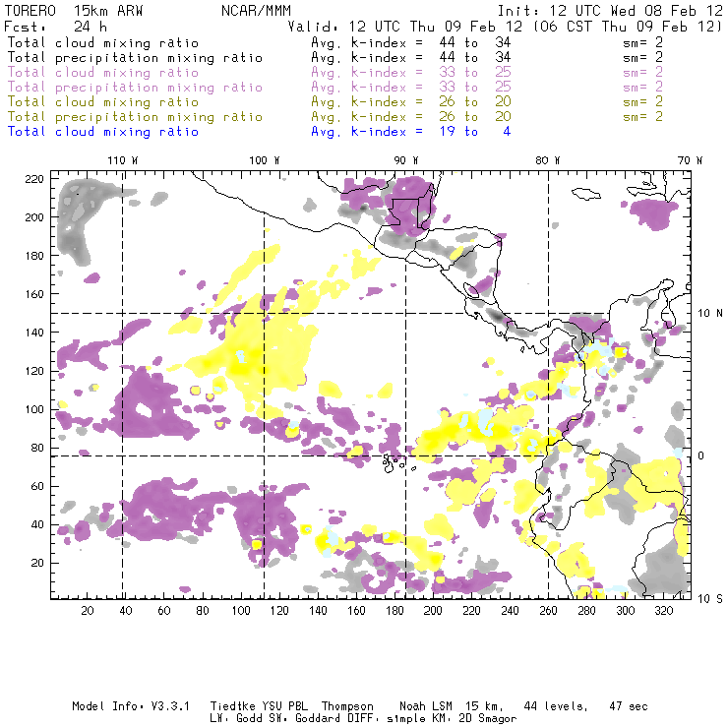Click the blue Total cloud mixing ratio legend
The image size is (728, 728).
point(103,132)
